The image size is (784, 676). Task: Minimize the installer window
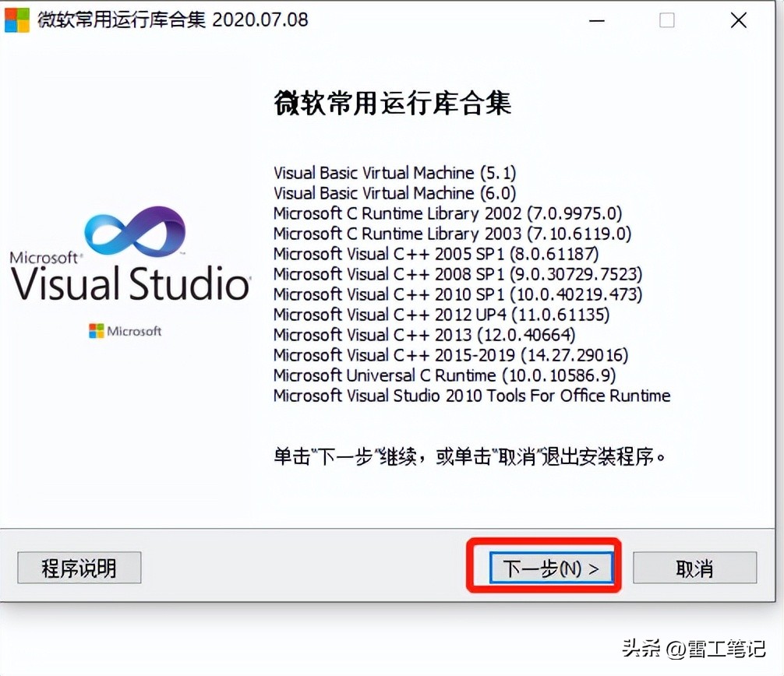pyautogui.click(x=596, y=21)
